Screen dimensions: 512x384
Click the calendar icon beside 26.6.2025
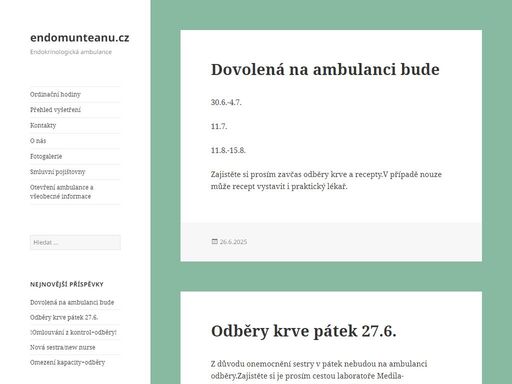click(214, 241)
